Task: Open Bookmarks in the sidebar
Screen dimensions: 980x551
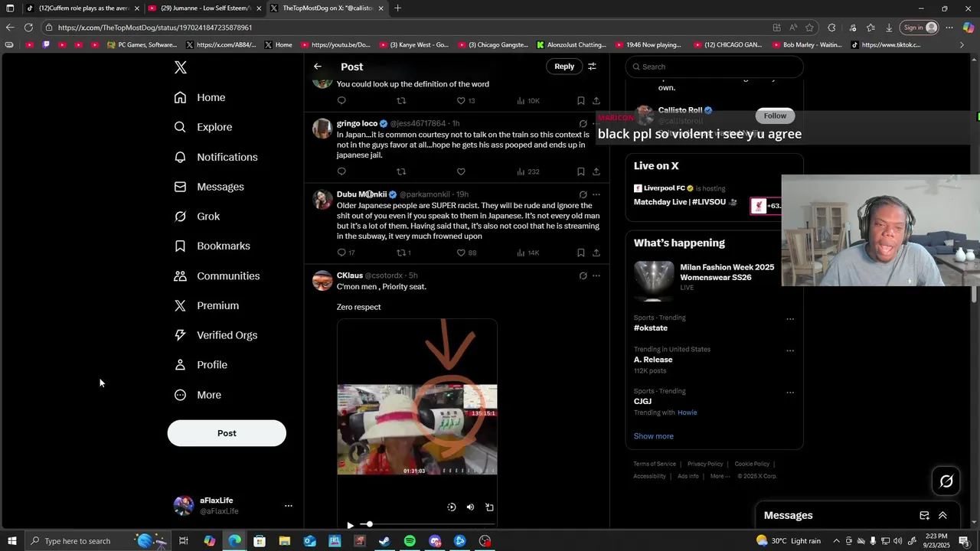Action: pos(212,246)
